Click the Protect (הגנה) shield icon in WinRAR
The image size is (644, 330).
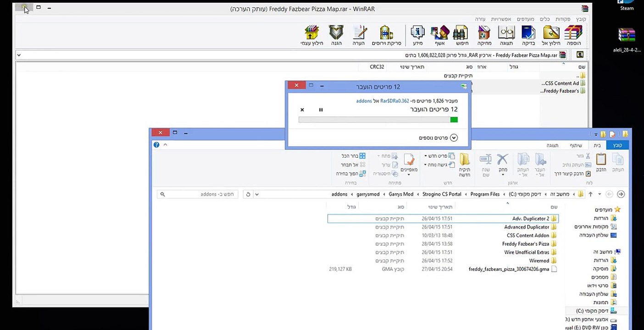coord(336,35)
